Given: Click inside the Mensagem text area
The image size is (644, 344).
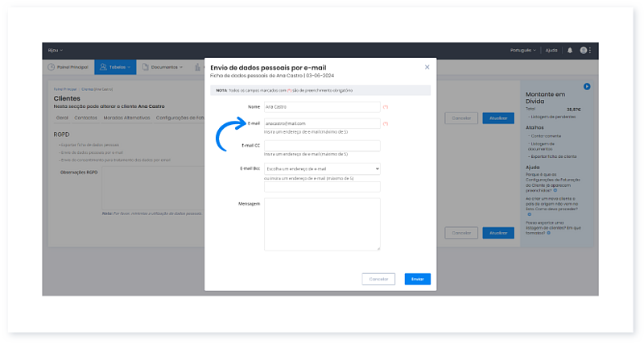Looking at the screenshot, I should point(322,226).
